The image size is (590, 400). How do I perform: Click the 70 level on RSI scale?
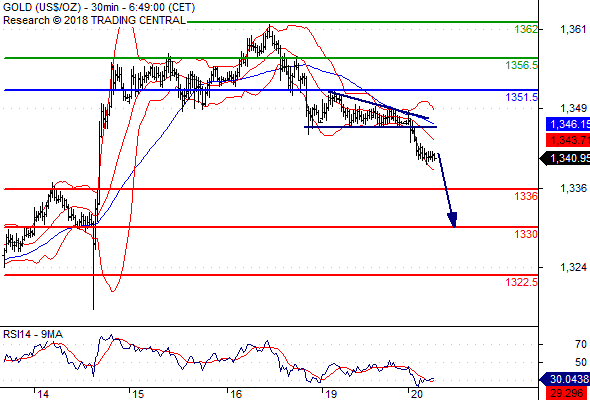point(581,344)
